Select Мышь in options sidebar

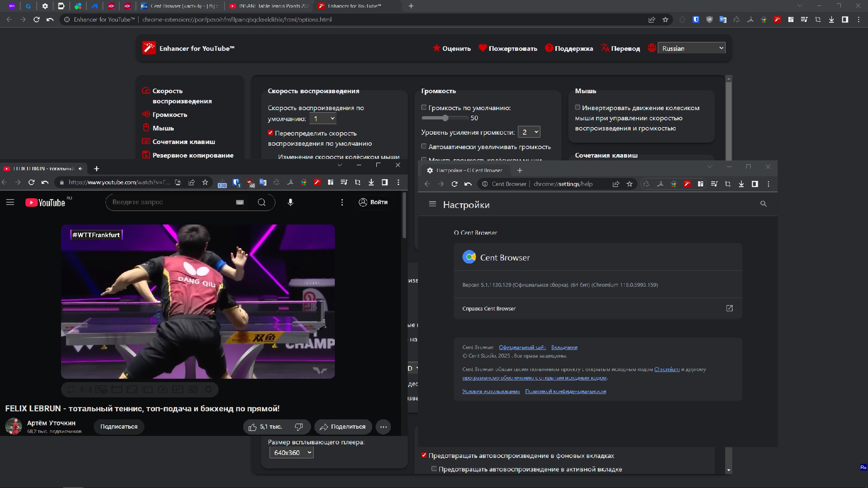pyautogui.click(x=158, y=128)
